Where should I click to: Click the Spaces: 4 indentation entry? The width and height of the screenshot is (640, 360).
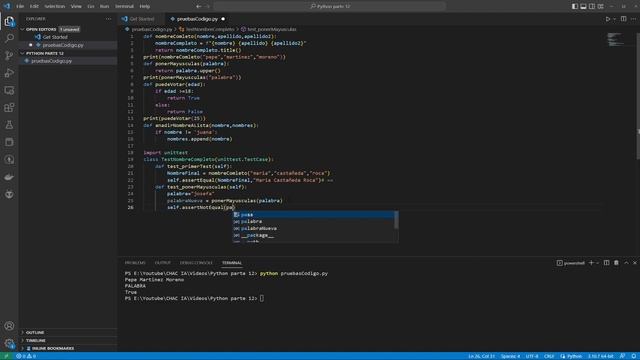(510, 356)
